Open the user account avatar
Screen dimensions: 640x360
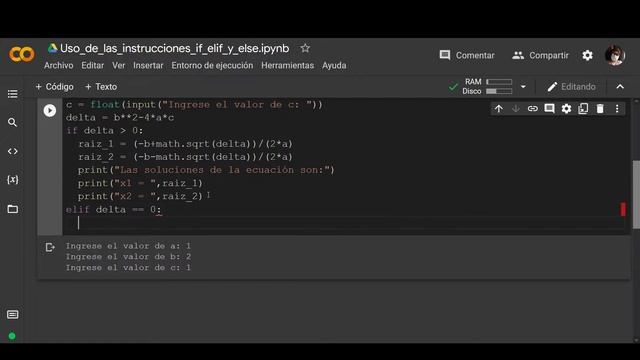tap(615, 55)
